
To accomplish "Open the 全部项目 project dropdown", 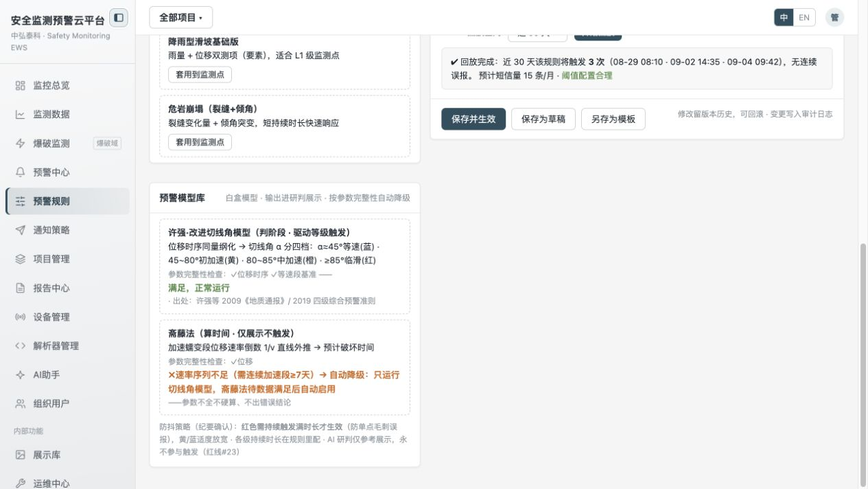I will [x=180, y=18].
